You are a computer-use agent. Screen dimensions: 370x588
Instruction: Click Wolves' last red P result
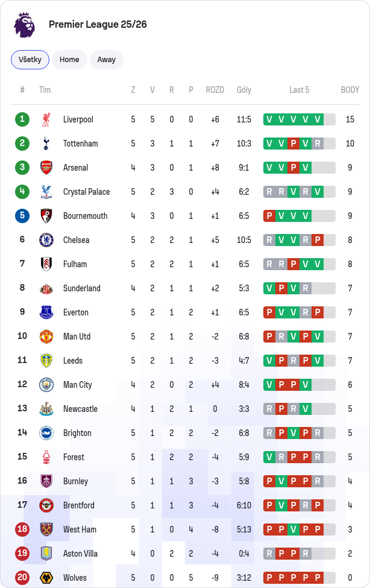coord(318,578)
